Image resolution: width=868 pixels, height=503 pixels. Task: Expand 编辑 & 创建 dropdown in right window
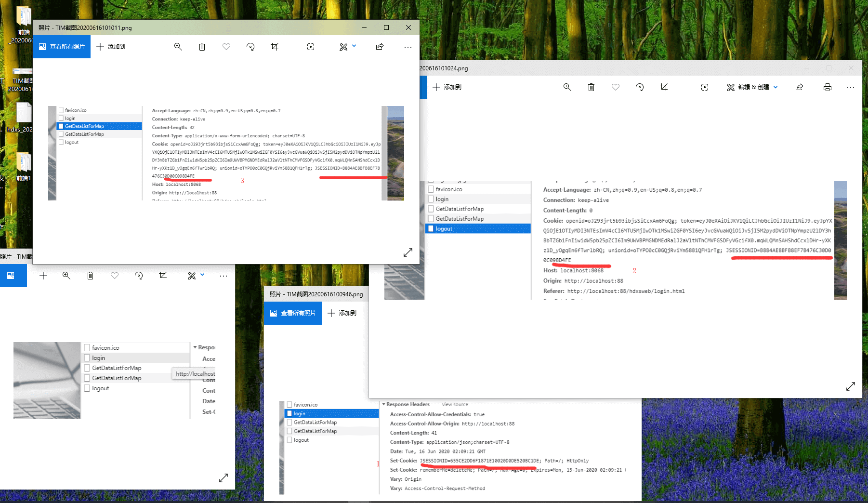point(776,87)
